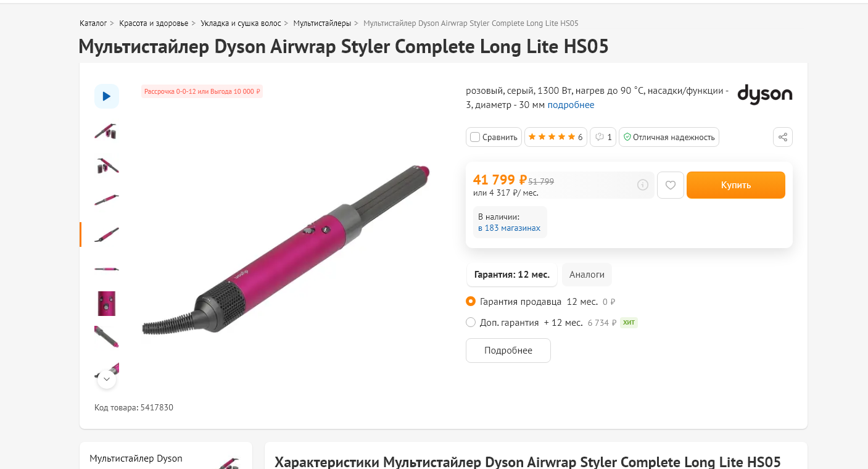Tick the 'Сравнить' checkbox
Viewport: 868px width, 469px height.
coord(475,137)
